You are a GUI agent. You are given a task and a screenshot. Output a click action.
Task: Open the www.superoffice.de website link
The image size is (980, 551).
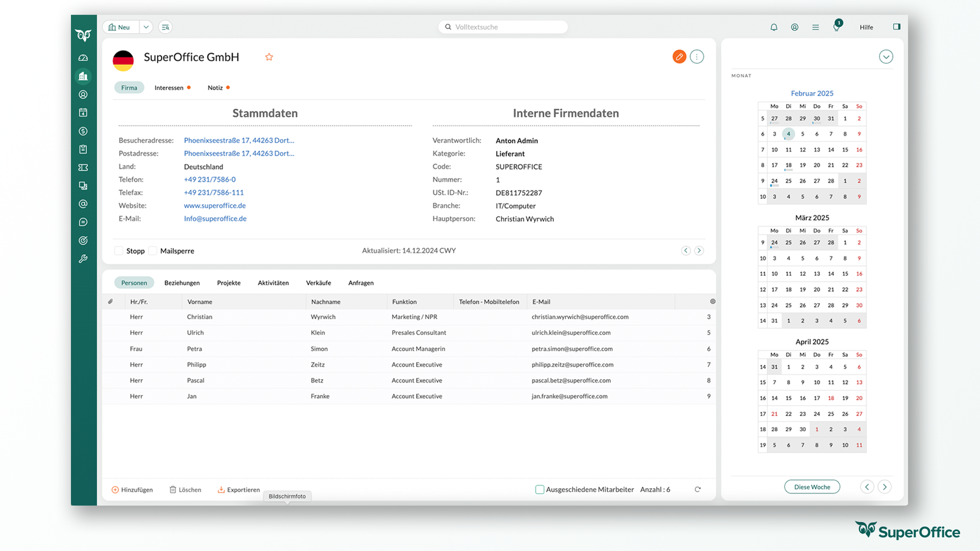click(x=215, y=206)
